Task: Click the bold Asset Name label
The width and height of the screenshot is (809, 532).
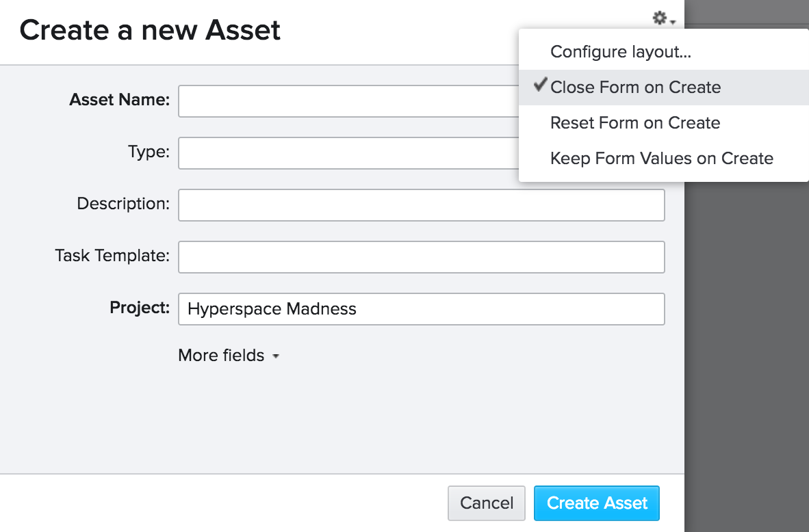Action: pos(119,100)
